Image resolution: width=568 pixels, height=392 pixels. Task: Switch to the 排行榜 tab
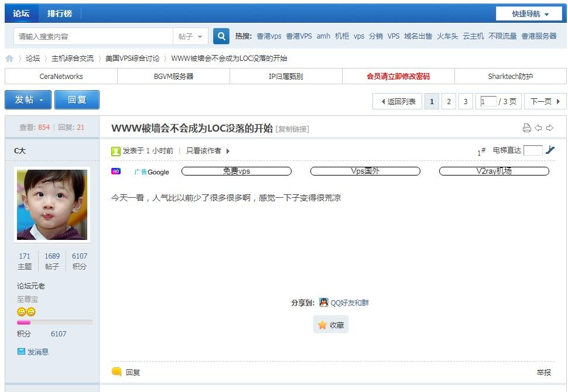60,13
